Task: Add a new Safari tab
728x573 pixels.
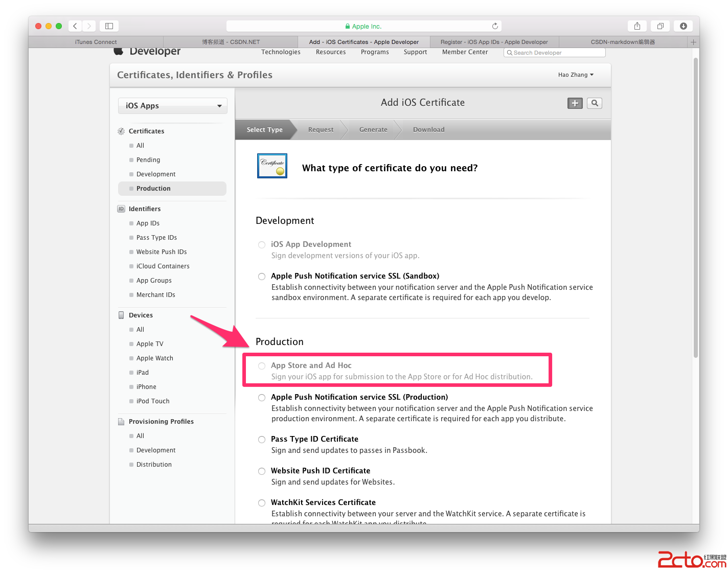Action: click(693, 42)
